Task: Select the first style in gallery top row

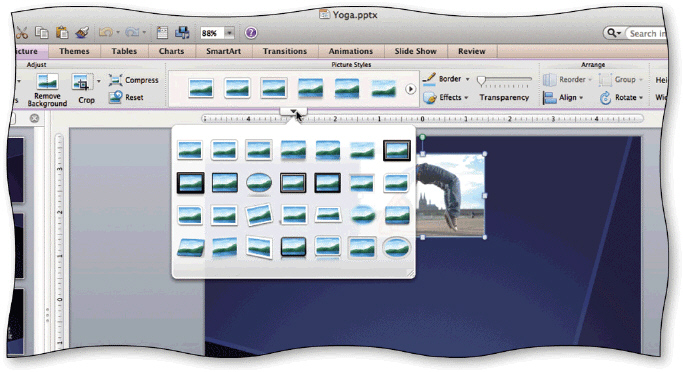Action: click(190, 150)
